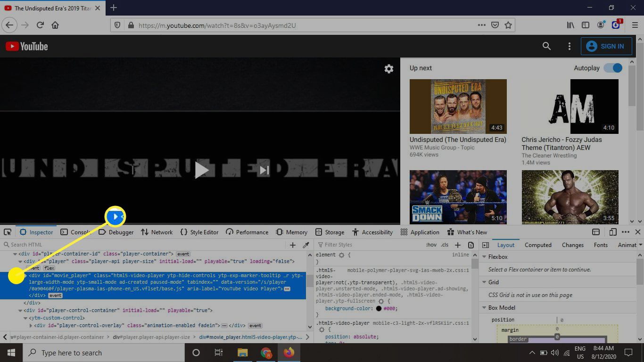The image size is (644, 362).
Task: Open video player settings gear
Action: click(389, 69)
